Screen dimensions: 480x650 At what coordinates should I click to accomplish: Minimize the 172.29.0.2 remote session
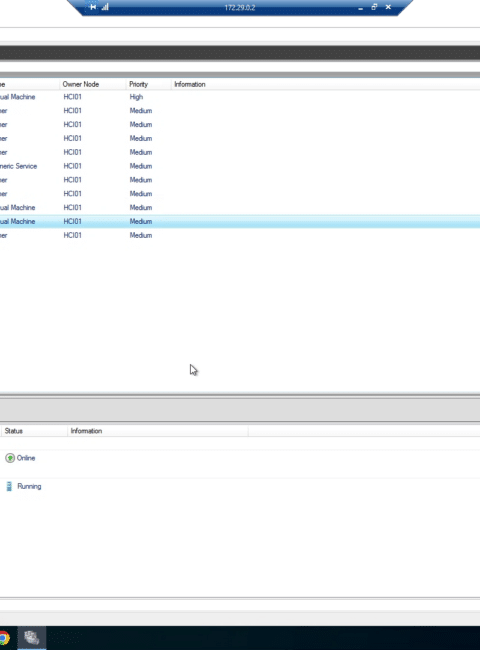click(x=361, y=7)
